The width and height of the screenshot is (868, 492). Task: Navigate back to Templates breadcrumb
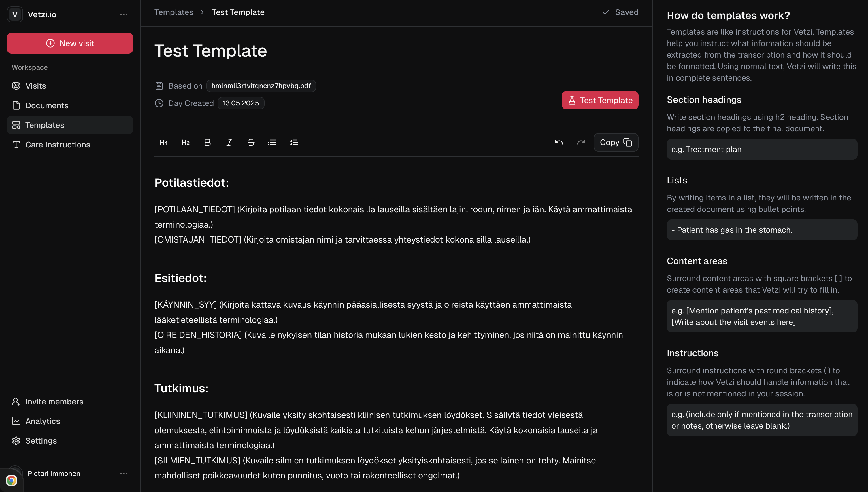174,12
